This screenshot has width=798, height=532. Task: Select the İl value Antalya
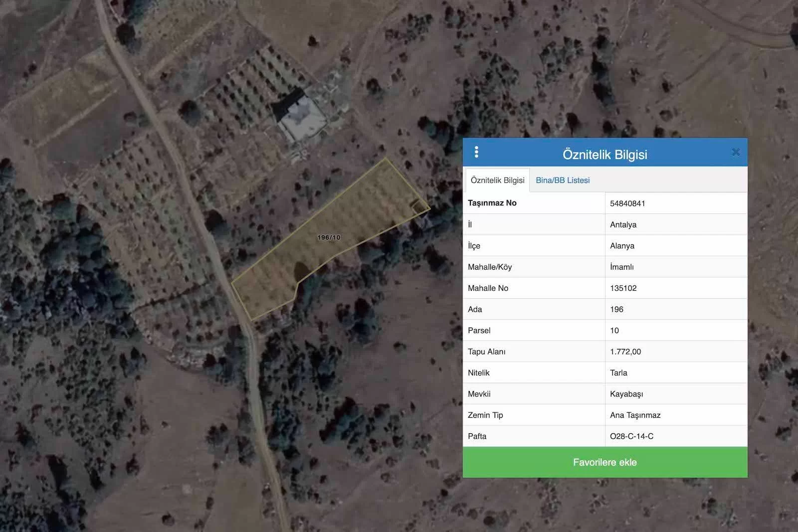(623, 224)
